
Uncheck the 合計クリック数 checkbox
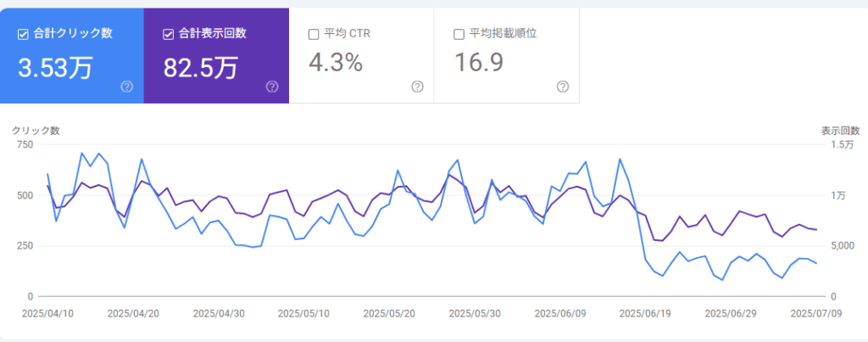click(24, 34)
